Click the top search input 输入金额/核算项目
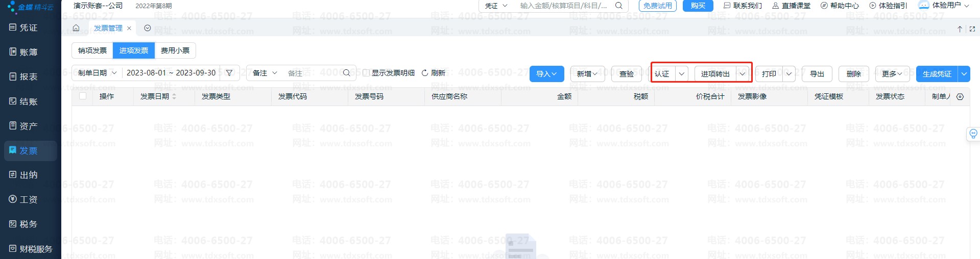Viewport: 980px width, 259px height. 564,6
